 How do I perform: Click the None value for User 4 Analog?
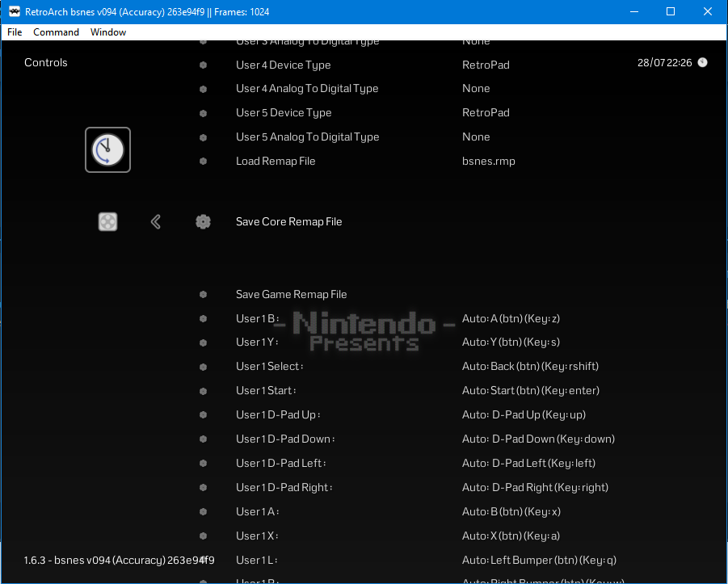point(476,88)
